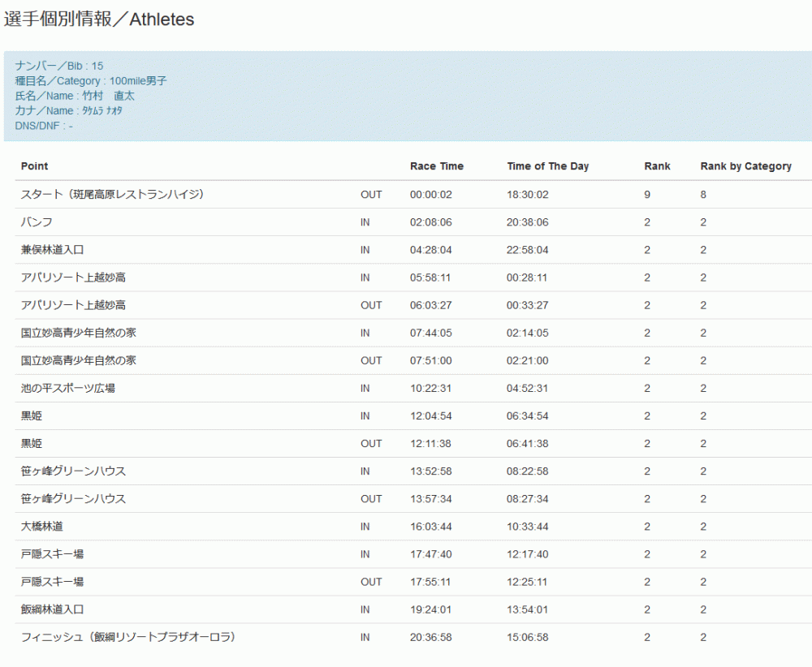Click the Race Time column header
The height and width of the screenshot is (667, 812).
point(437,166)
